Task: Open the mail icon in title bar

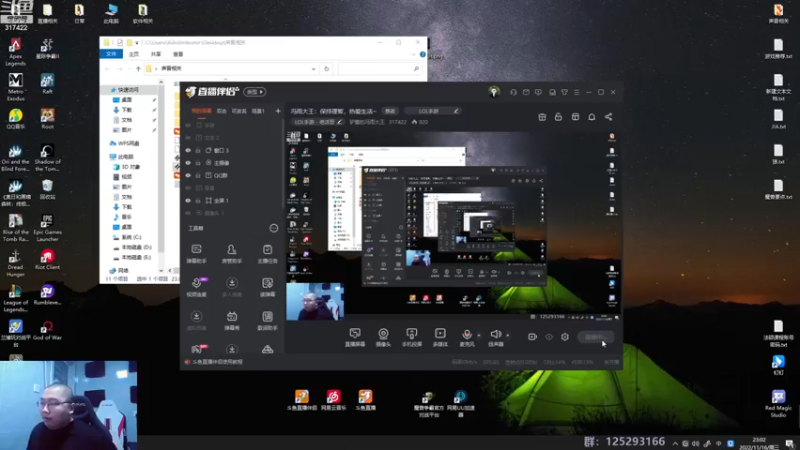Action: (526, 92)
